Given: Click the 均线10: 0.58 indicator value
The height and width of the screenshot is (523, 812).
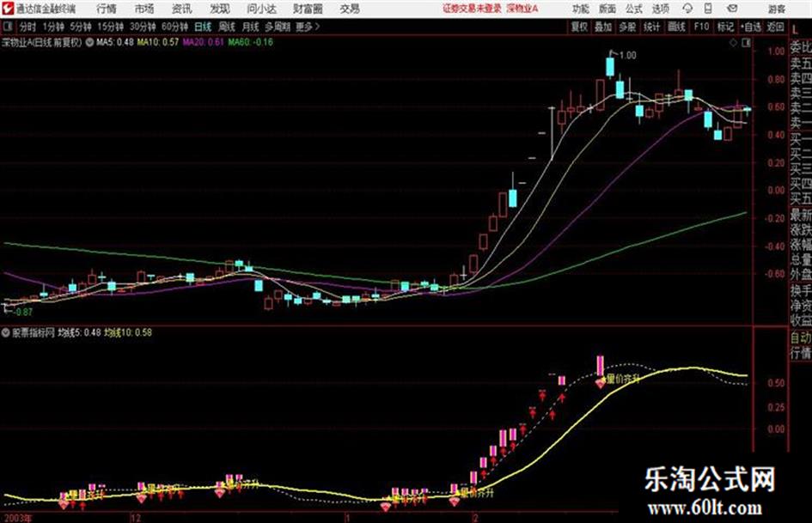Looking at the screenshot, I should (x=128, y=332).
